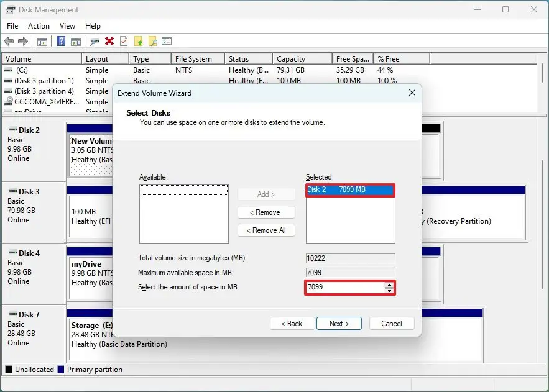Show the Action pane toolbar icon
The image size is (549, 392).
[x=75, y=41]
